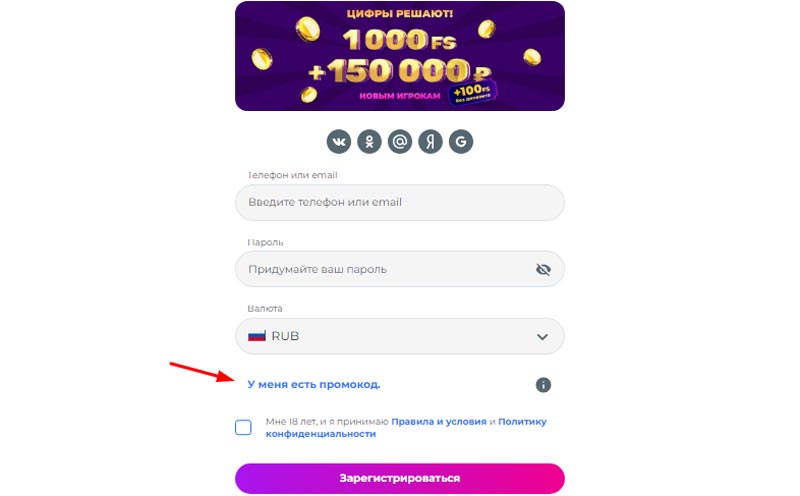This screenshot has height=496, width=800.
Task: Click into the password input field
Action: click(x=380, y=269)
